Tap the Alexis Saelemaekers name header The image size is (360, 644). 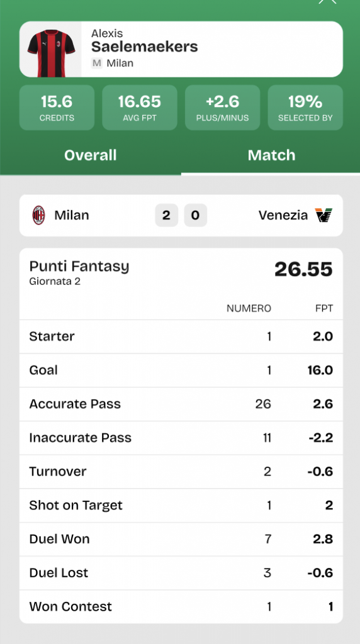(144, 42)
